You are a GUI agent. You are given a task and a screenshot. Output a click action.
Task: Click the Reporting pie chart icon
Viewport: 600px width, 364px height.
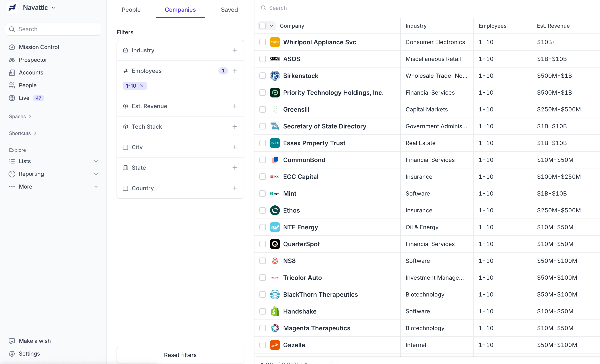pos(12,174)
